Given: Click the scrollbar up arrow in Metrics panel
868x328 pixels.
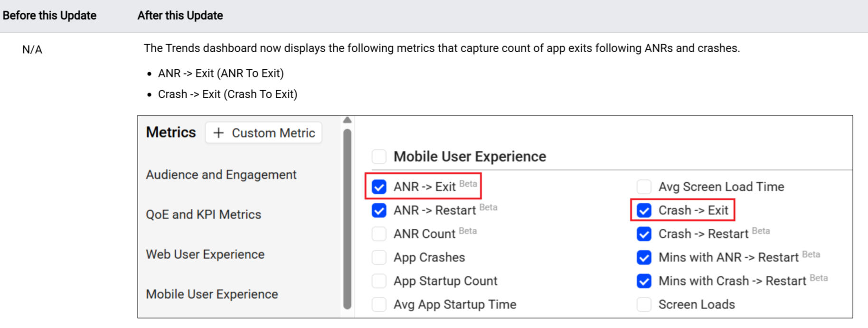Looking at the screenshot, I should click(x=347, y=120).
